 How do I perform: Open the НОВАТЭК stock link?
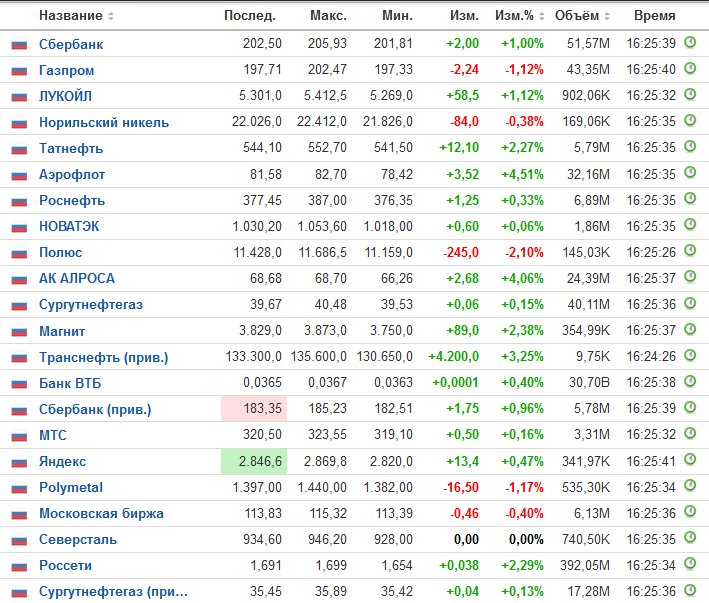(69, 226)
